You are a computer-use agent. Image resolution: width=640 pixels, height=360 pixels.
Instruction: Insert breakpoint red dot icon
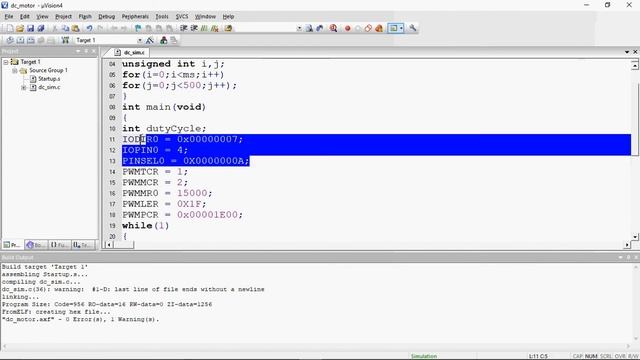pyautogui.click(x=347, y=28)
